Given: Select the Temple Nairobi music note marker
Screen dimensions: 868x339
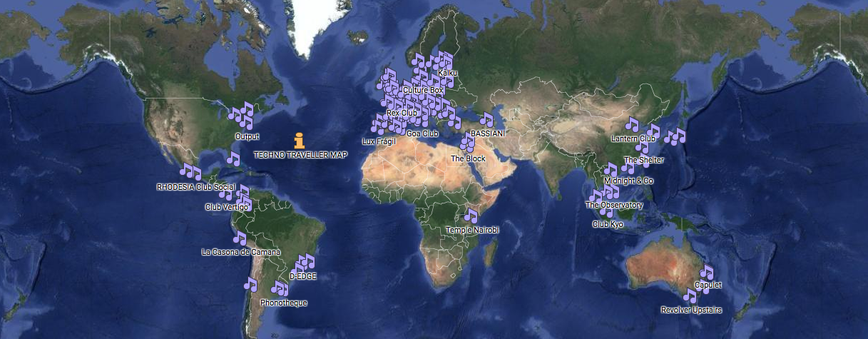Looking at the screenshot, I should pyautogui.click(x=471, y=216).
